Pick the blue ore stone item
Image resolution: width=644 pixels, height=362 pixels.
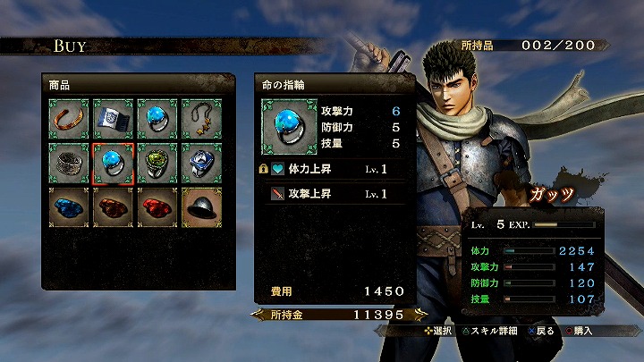click(x=69, y=207)
